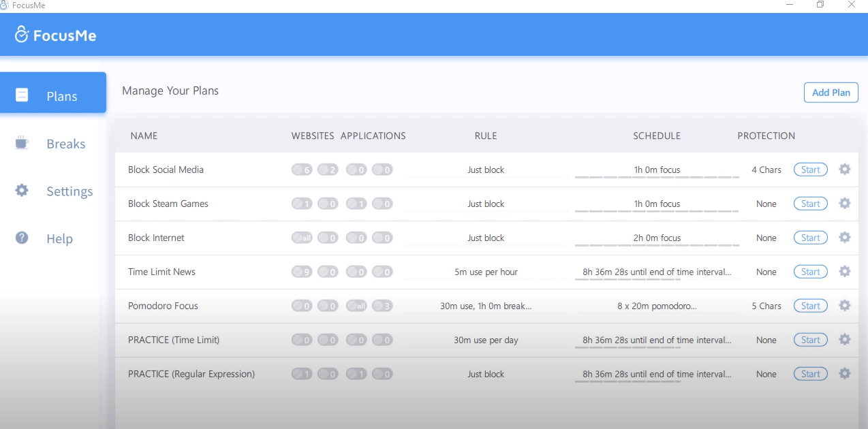Click protection "None" for Block Steam Games
Screen dimensions: 868x429
pos(766,204)
